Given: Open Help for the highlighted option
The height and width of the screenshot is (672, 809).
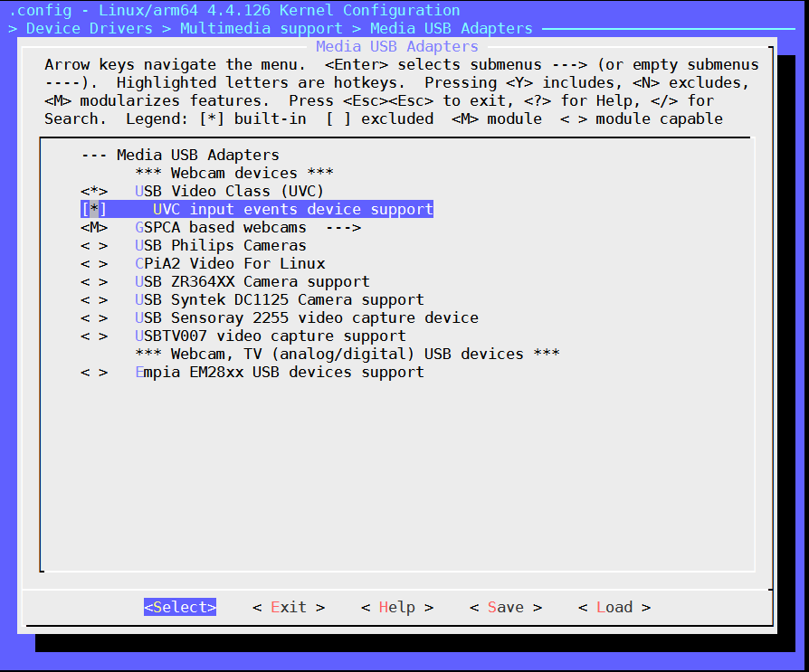Looking at the screenshot, I should coord(396,607).
